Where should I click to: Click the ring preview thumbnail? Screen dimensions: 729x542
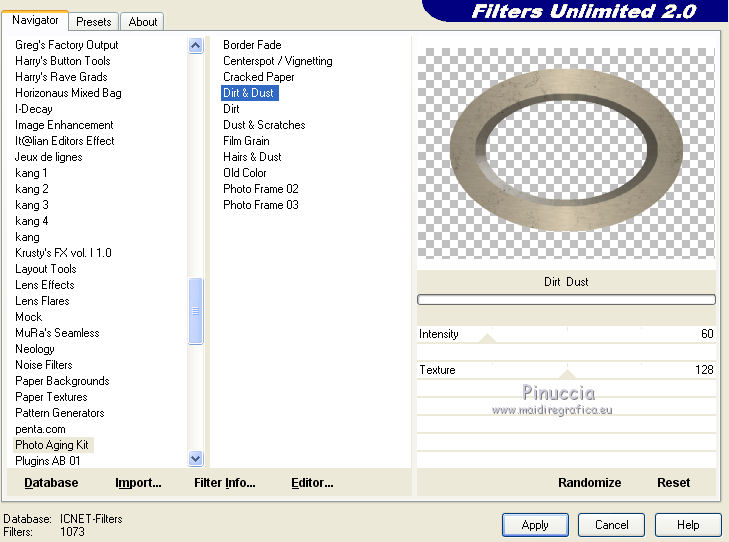[x=566, y=153]
